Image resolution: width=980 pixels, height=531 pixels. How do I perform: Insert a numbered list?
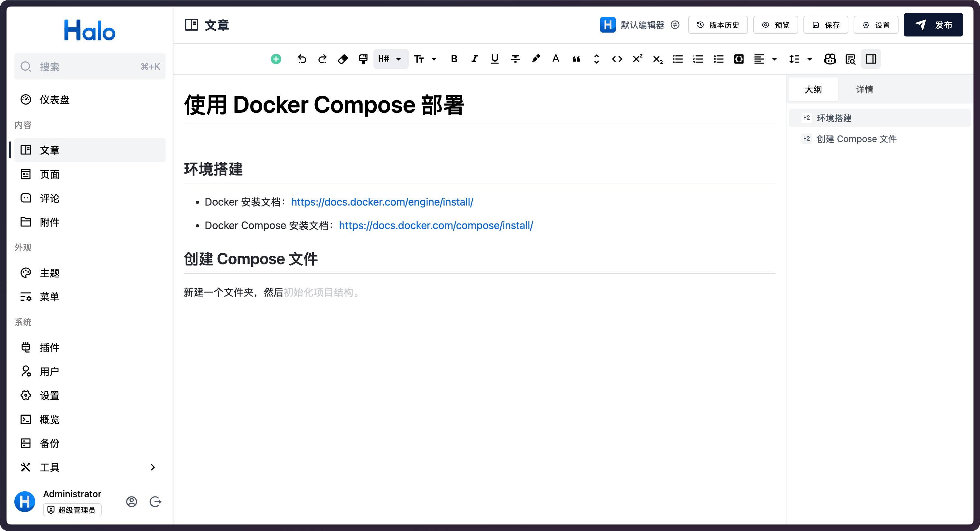tap(698, 59)
